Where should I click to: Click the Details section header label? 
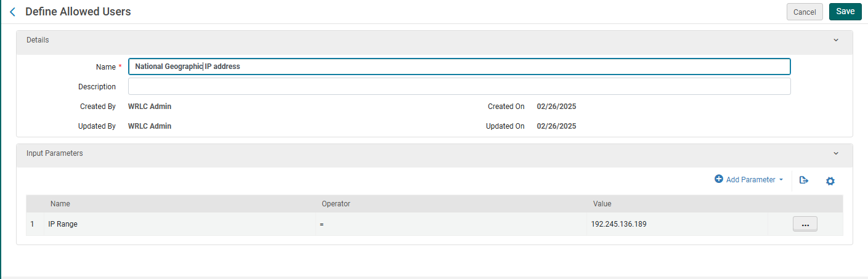[38, 40]
